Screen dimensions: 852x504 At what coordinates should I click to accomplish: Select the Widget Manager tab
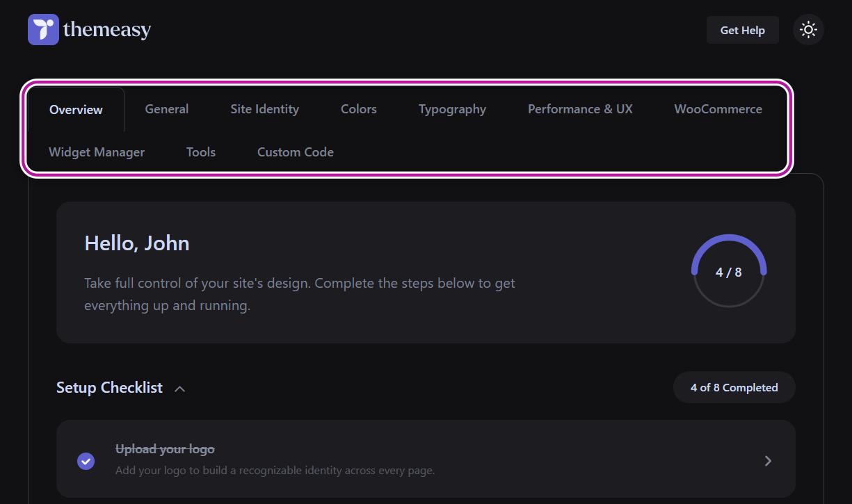97,152
